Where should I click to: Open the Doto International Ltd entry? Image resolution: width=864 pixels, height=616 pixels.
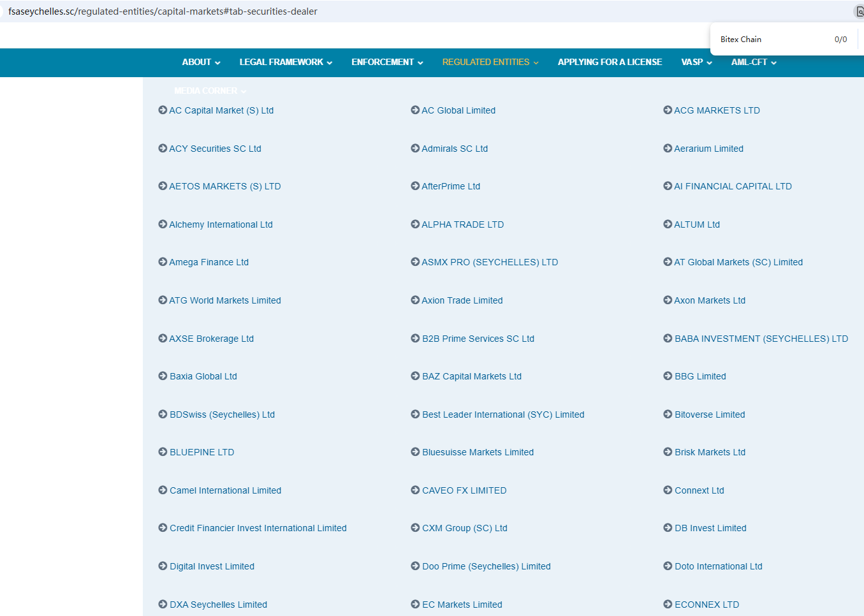(718, 566)
